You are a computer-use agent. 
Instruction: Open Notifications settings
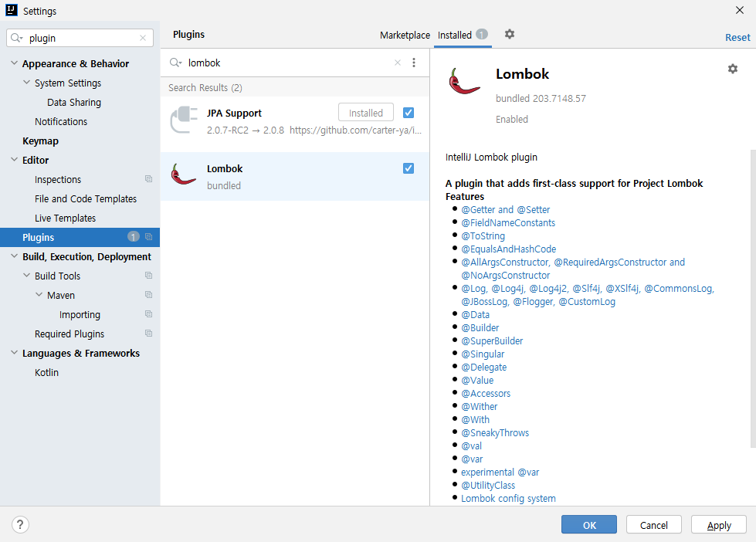[x=61, y=121]
